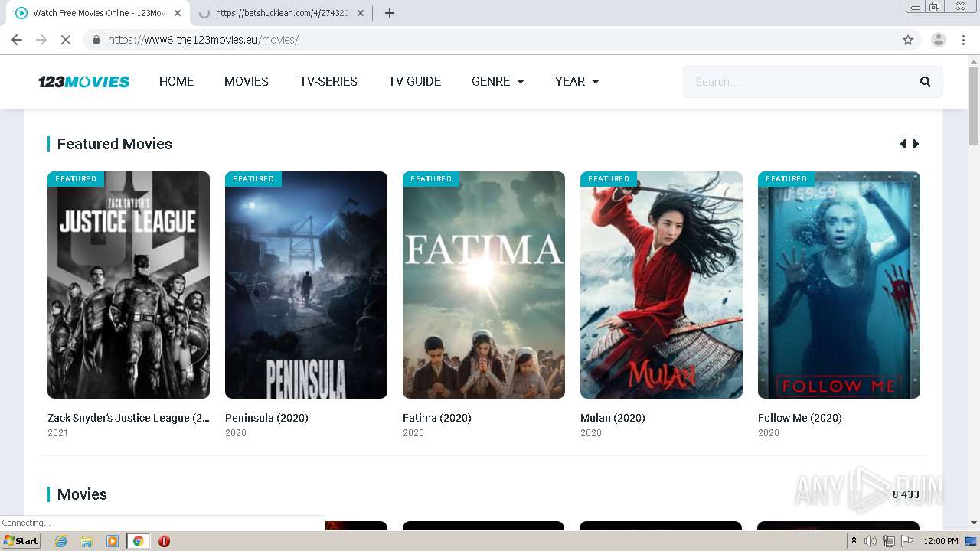Open the Peninsula poster
Viewport: 980px width, 551px height.
pos(306,285)
